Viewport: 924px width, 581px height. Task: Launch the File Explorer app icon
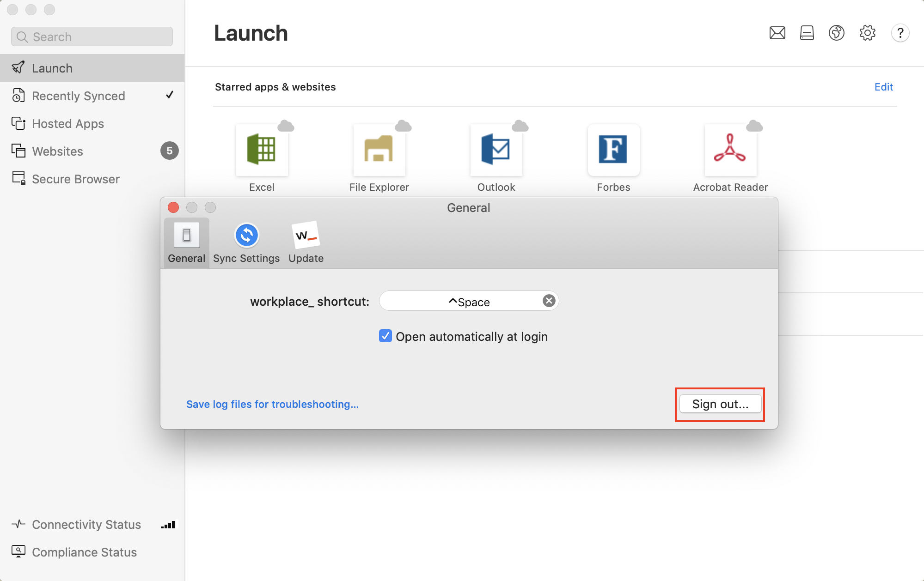(x=379, y=150)
